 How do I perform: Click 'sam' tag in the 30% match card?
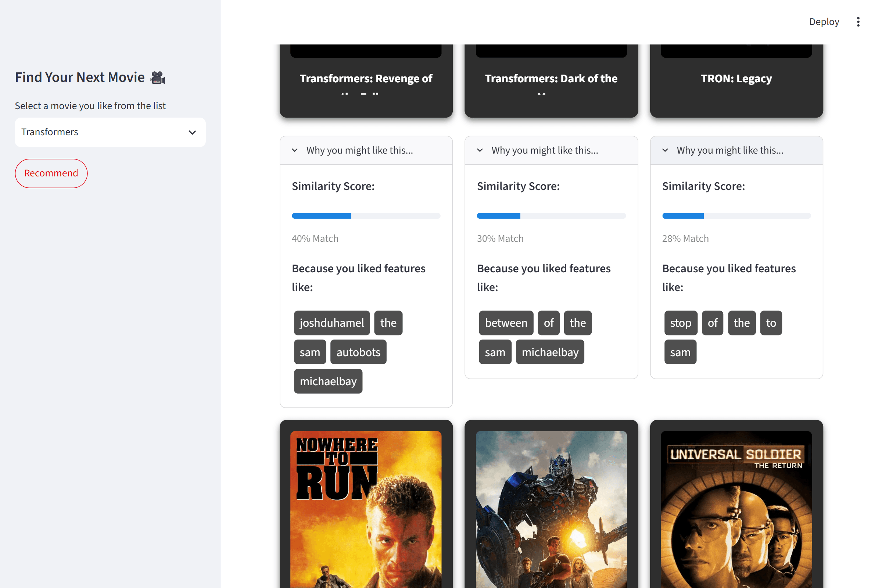point(495,352)
